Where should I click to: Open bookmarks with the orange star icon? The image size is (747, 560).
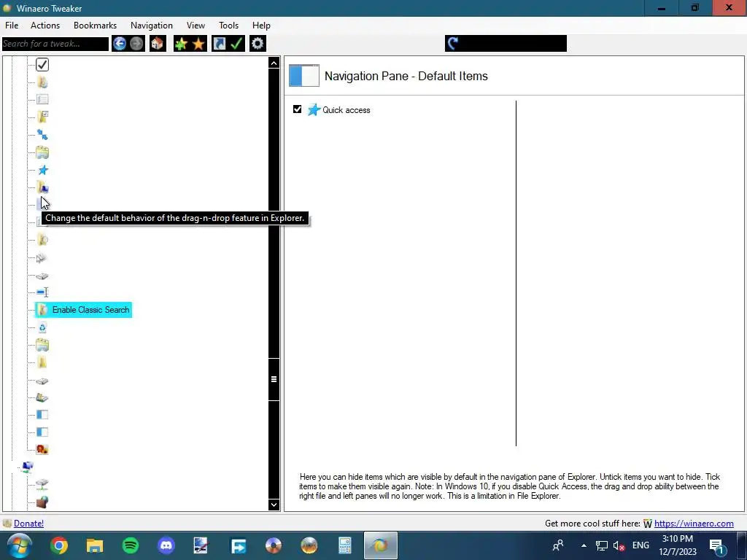(x=198, y=44)
